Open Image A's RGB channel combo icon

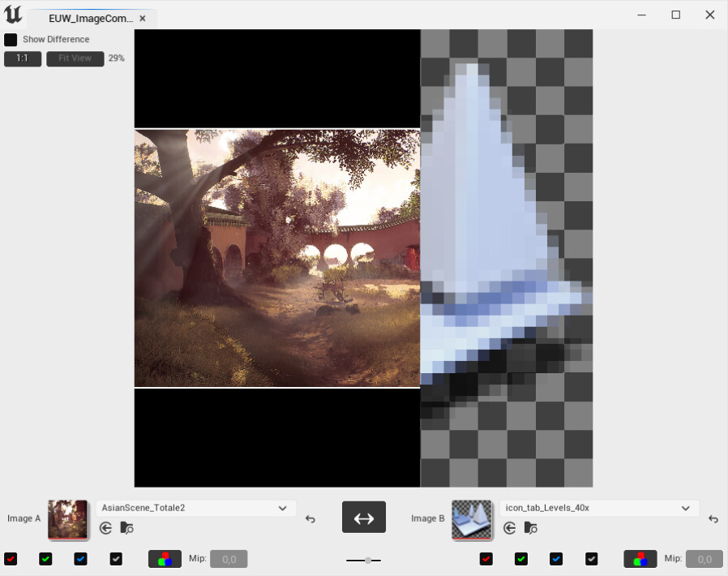click(165, 558)
